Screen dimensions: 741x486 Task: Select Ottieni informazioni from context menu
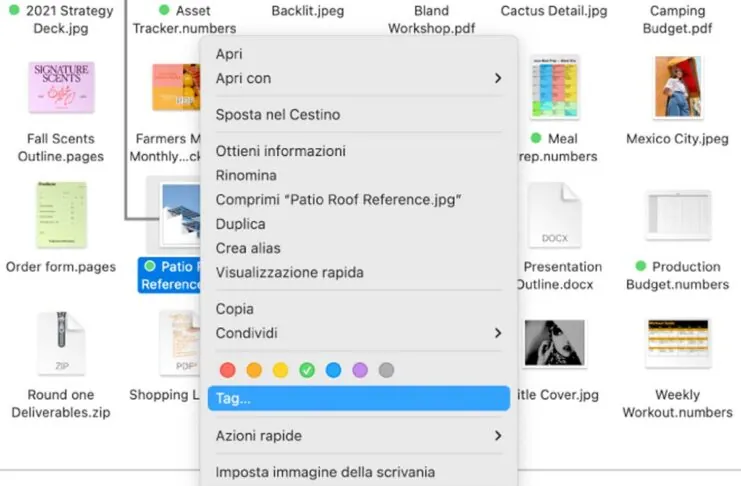[x=281, y=151]
